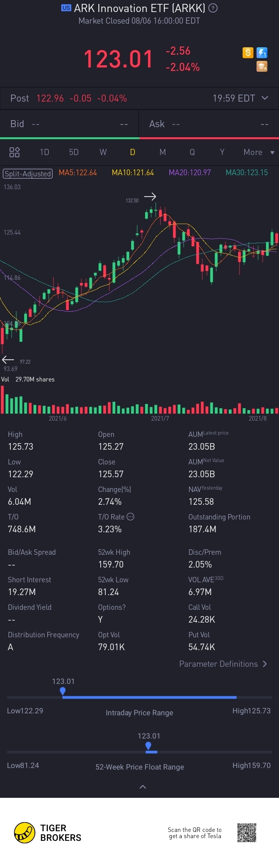279x868 pixels.
Task: Tap the Intraday Price Range marker
Action: [x=62, y=691]
